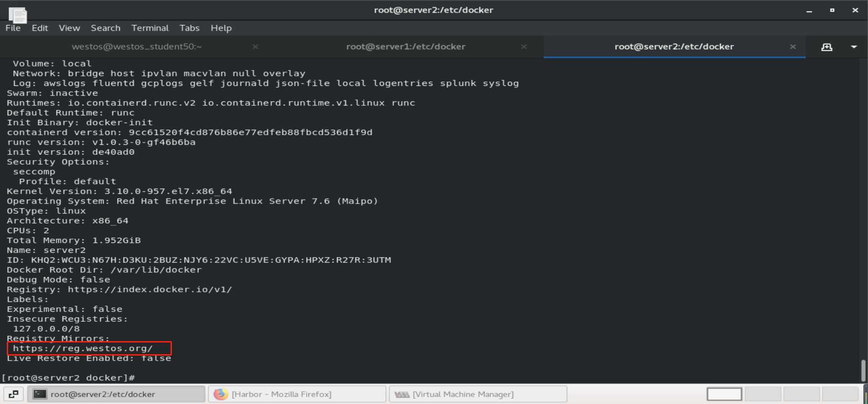Viewport: 868px width, 404px height.
Task: Click the Network: bridge host line
Action: click(x=159, y=73)
